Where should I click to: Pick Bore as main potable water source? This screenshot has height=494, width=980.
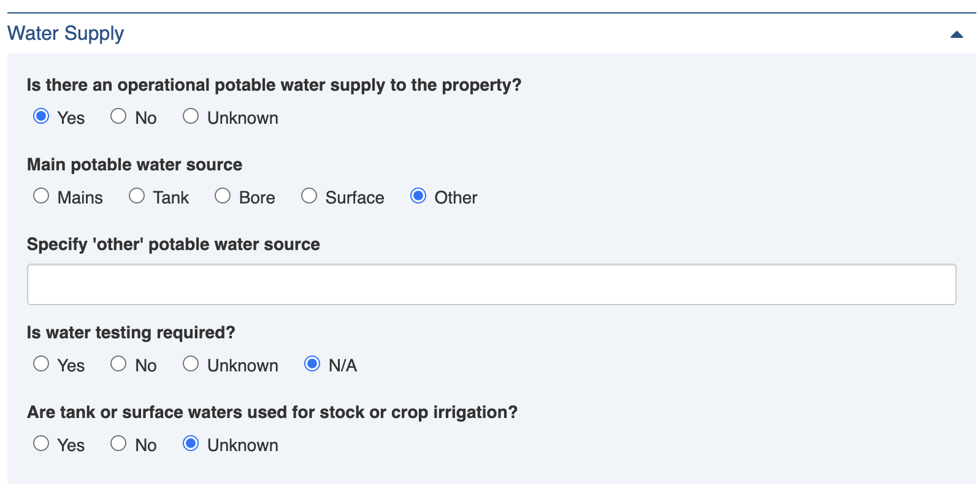click(223, 196)
